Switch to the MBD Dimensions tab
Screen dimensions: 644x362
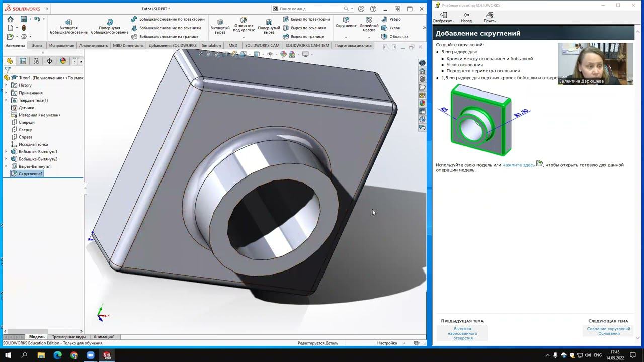point(128,45)
